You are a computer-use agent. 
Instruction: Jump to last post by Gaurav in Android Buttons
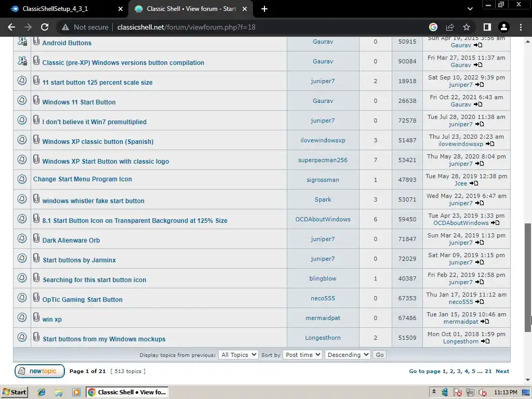[478, 45]
